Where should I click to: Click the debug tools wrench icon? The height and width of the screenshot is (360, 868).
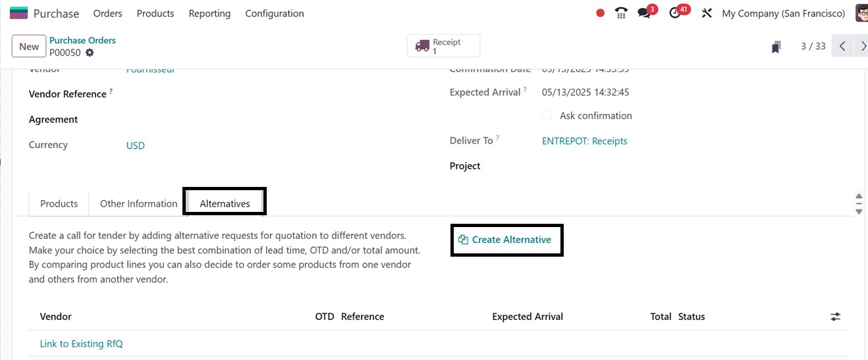coord(707,13)
